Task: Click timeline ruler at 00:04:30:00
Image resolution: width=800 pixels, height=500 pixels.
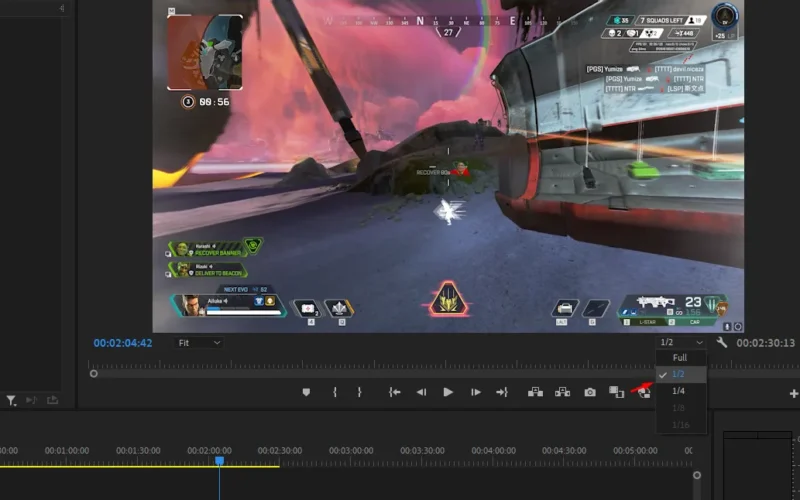Action: [564, 451]
